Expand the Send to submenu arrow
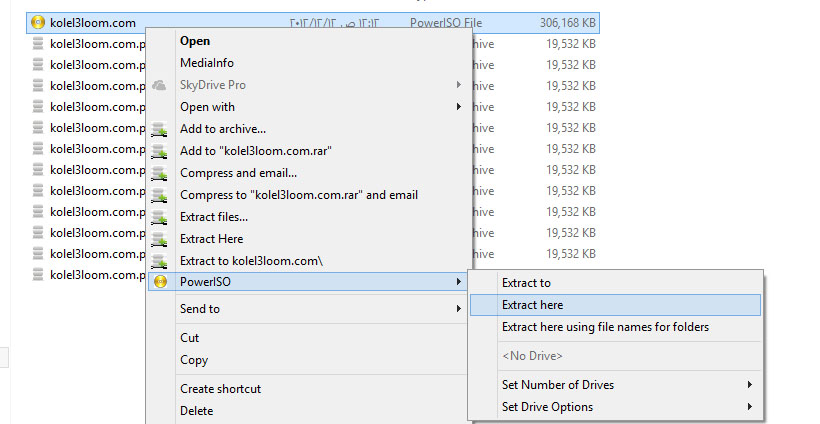Image resolution: width=820 pixels, height=424 pixels. click(459, 308)
